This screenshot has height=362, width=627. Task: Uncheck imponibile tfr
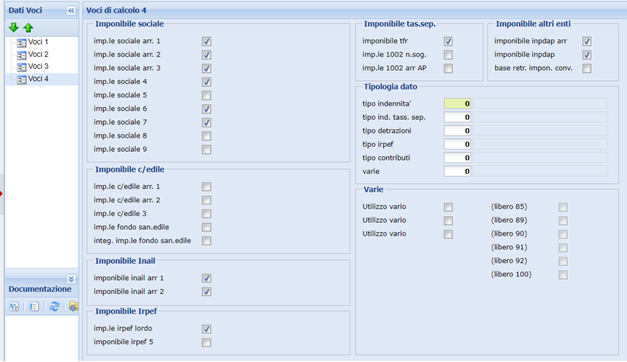coord(448,41)
